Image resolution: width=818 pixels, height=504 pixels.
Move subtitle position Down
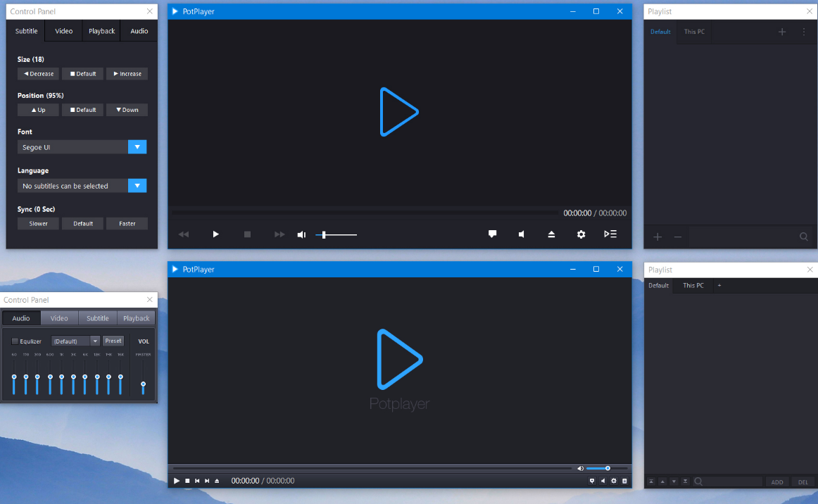click(x=127, y=110)
